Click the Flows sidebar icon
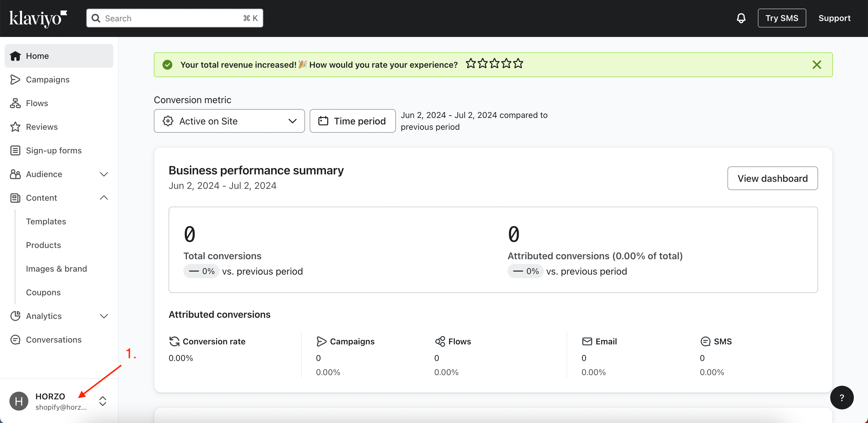The height and width of the screenshot is (423, 868). click(15, 103)
